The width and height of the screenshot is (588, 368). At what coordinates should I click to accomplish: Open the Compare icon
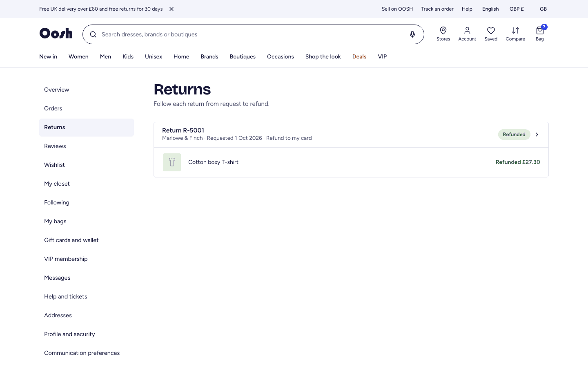click(x=515, y=34)
